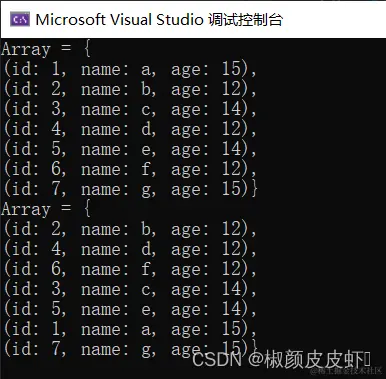Screen dimensions: 386x379
Task: Click first-array row with id 6, name f
Action: tap(130, 169)
